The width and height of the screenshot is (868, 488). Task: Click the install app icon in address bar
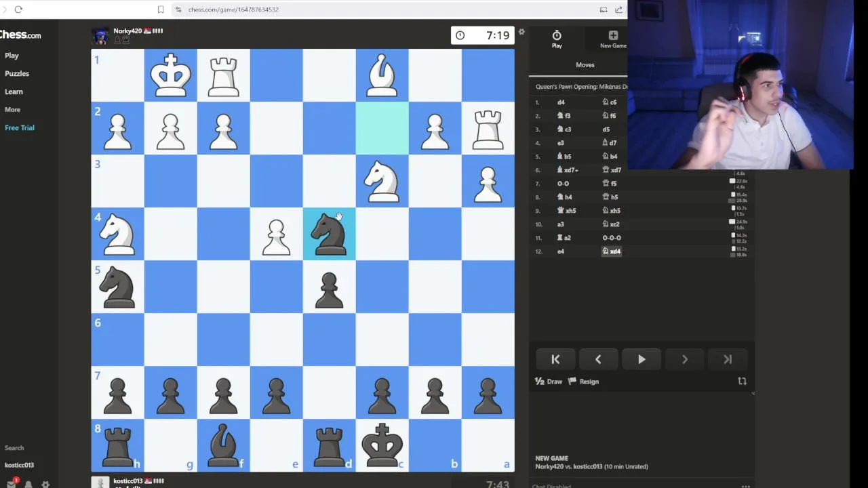coord(604,9)
